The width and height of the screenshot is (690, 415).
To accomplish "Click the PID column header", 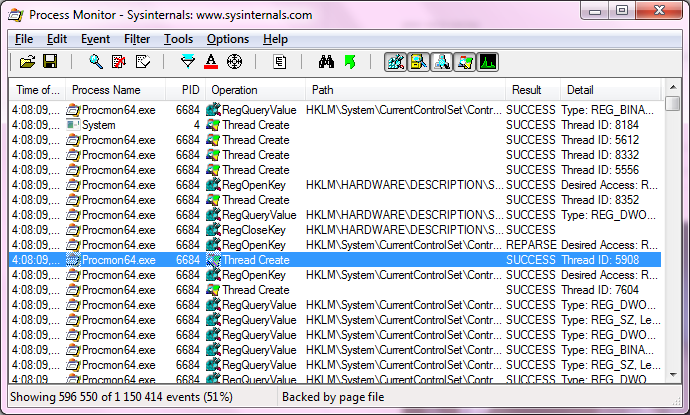I will click(185, 90).
